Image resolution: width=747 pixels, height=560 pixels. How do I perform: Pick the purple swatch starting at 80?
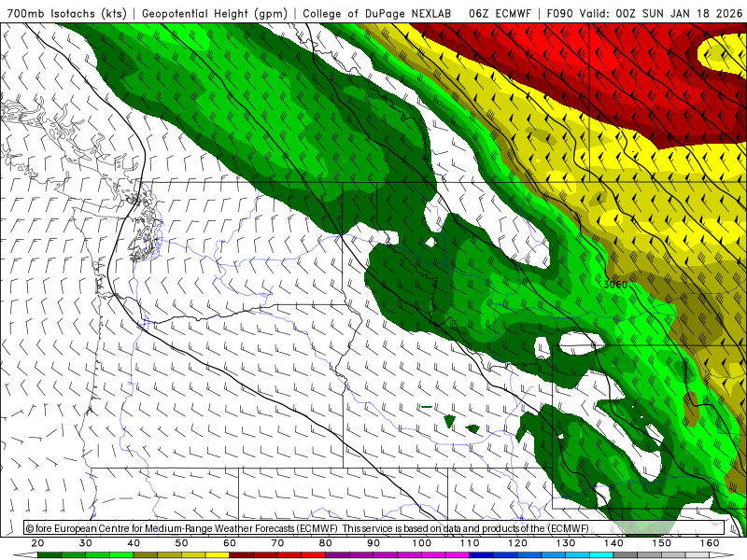[x=338, y=555]
